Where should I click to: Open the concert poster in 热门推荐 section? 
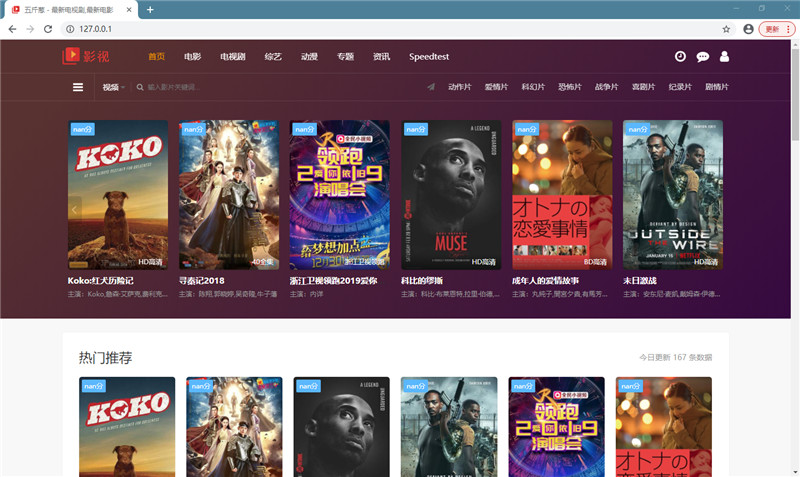557,427
